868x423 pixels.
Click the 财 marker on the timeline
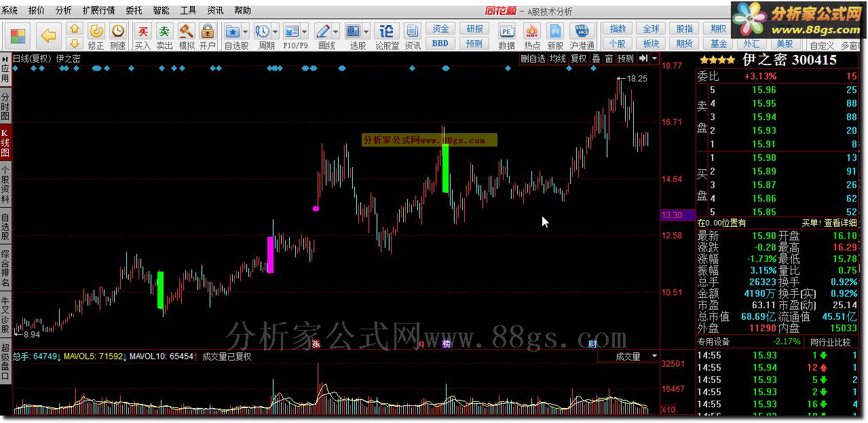click(592, 344)
